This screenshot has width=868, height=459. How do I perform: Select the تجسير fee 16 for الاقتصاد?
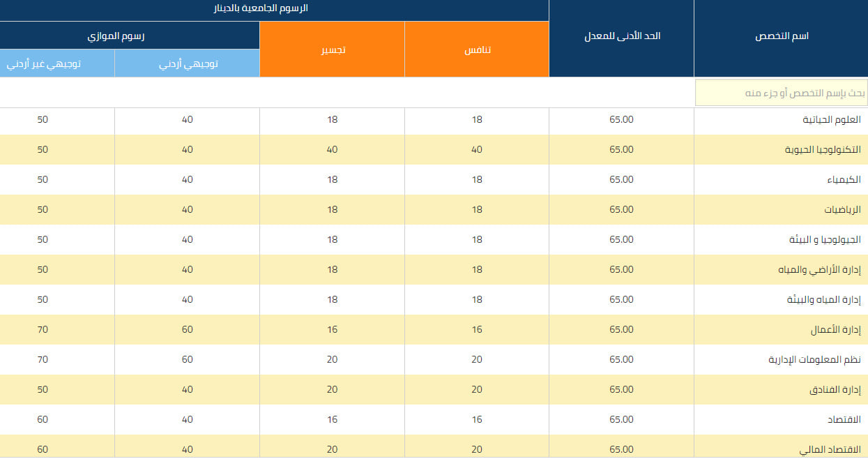pos(333,419)
